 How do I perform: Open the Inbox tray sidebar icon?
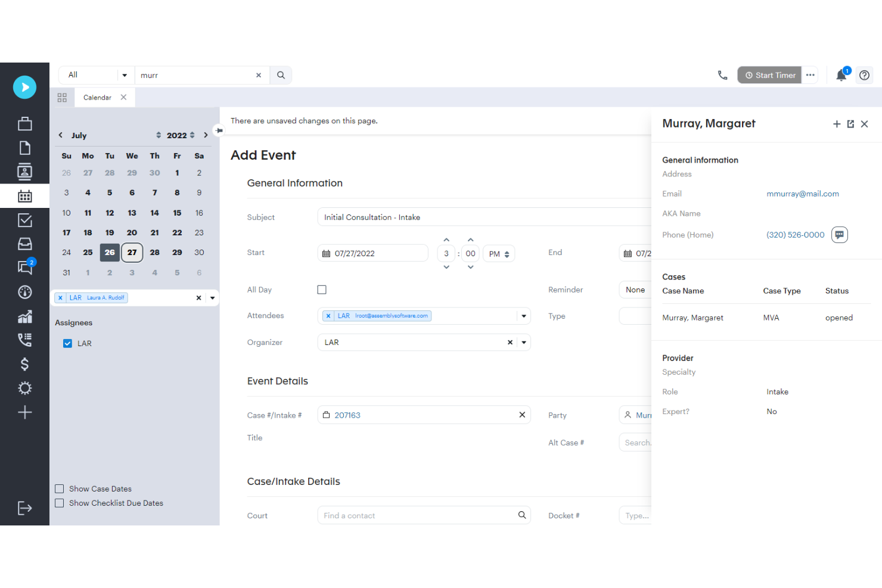point(24,244)
